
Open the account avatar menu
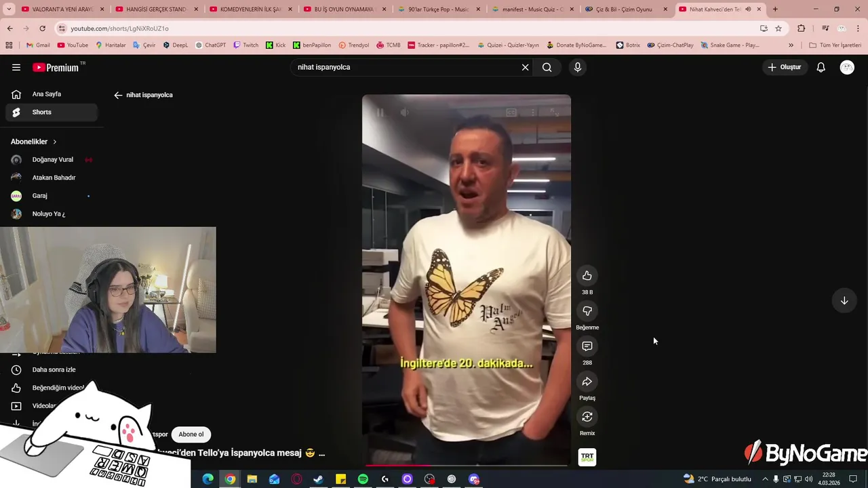(x=847, y=67)
